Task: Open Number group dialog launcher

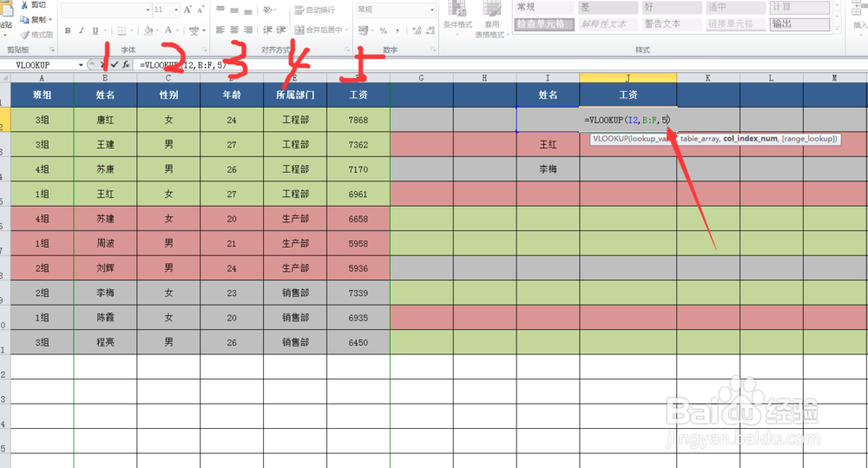Action: coord(433,49)
